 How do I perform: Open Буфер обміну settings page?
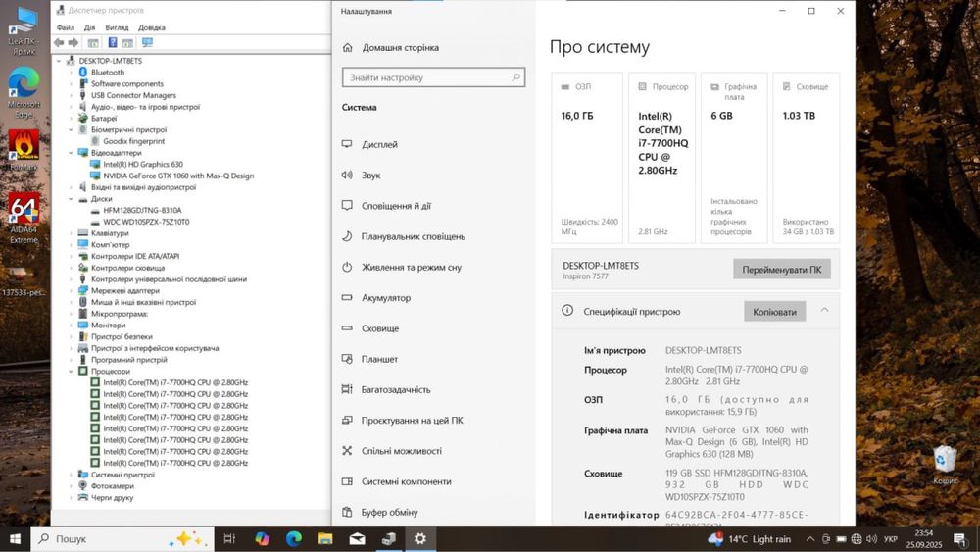point(389,512)
